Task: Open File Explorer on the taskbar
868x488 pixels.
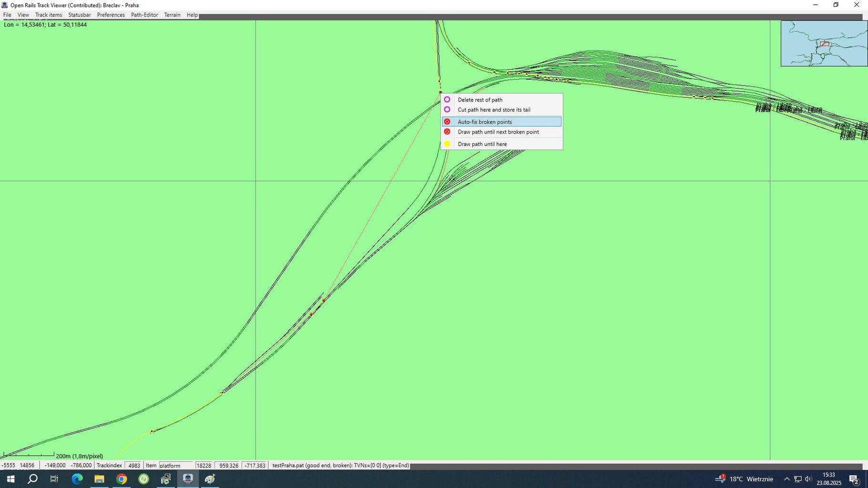Action: (99, 479)
